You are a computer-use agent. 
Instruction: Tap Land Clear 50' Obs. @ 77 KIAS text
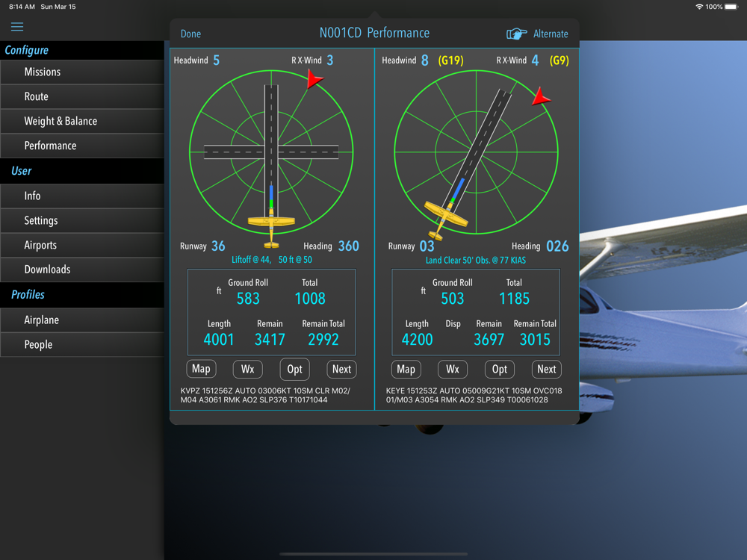(x=476, y=261)
